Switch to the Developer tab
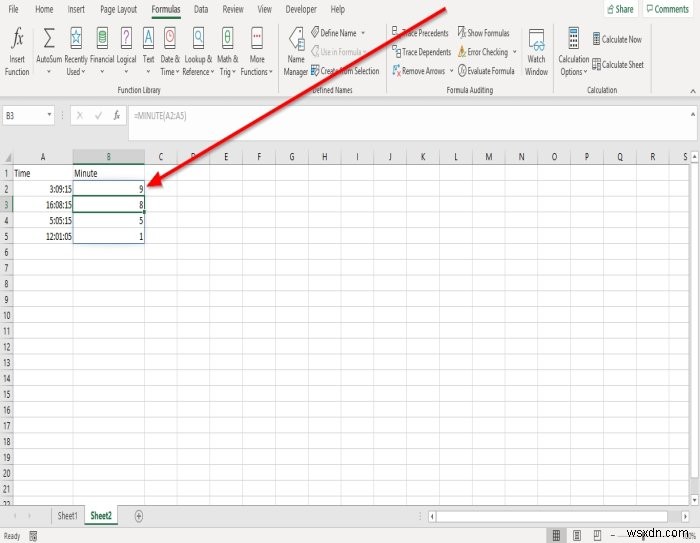Screen dimensions: 700x543 coord(301,9)
